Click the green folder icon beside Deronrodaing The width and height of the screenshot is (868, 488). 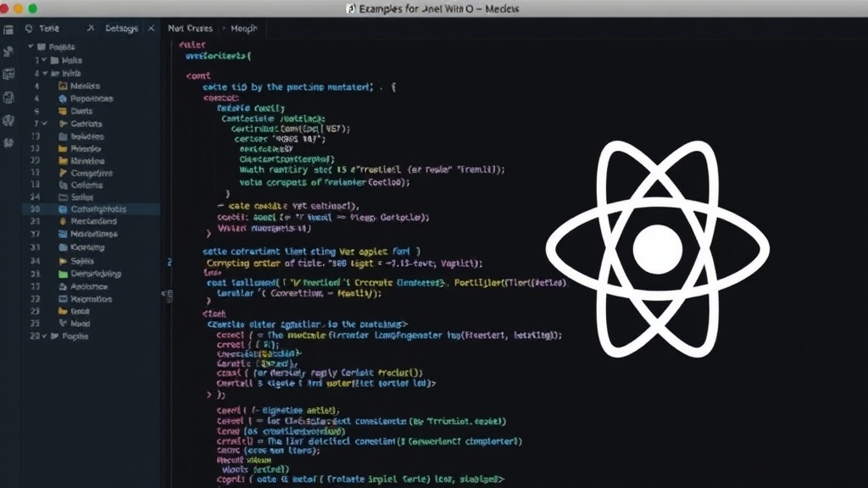63,274
